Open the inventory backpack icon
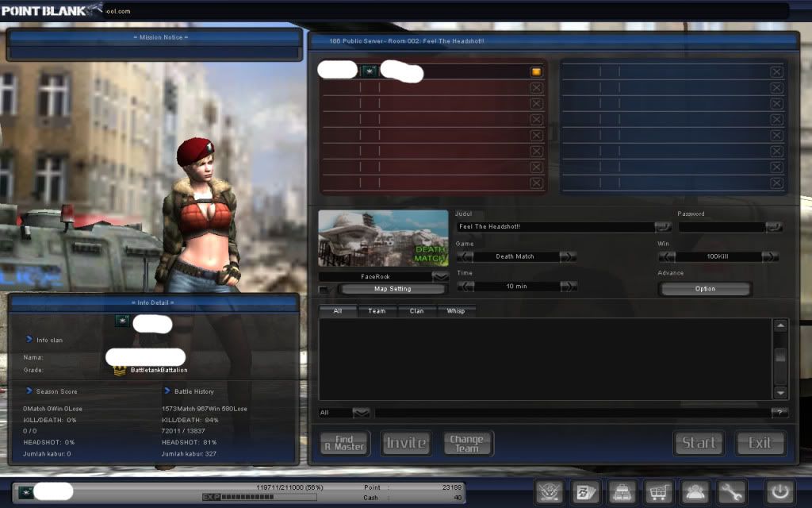This screenshot has height=508, width=812. click(x=622, y=491)
